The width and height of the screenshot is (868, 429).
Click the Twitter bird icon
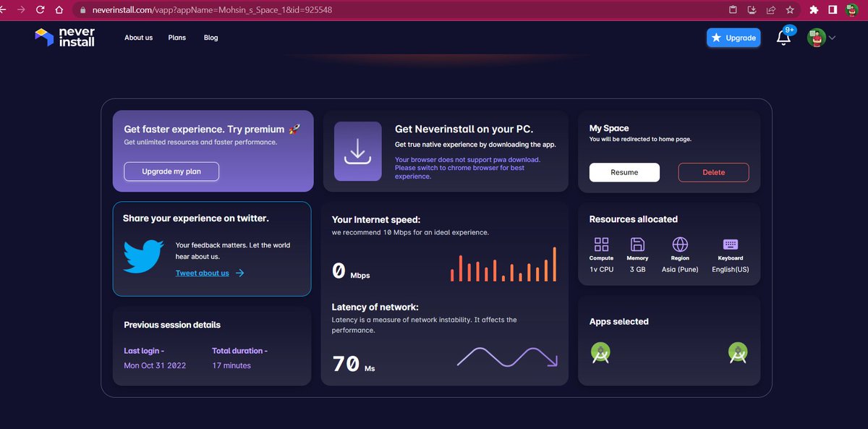coord(144,257)
